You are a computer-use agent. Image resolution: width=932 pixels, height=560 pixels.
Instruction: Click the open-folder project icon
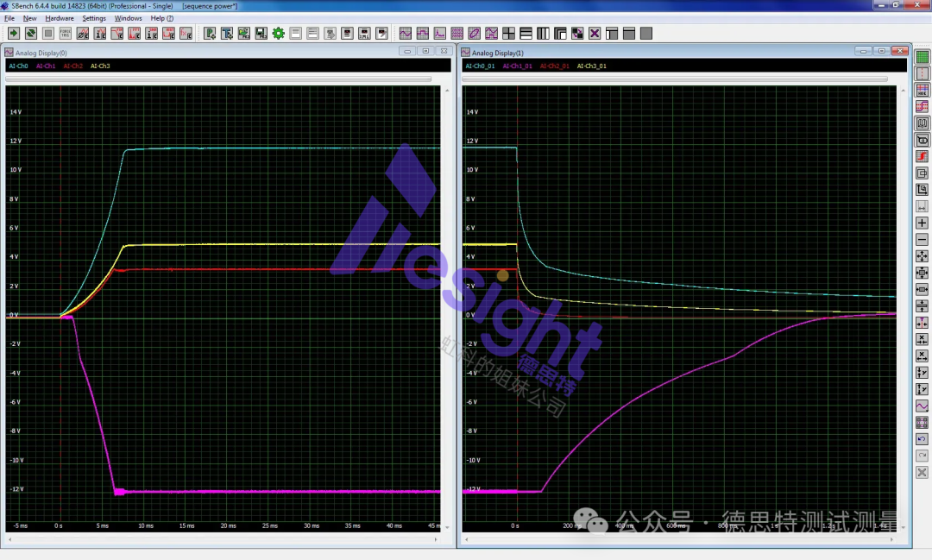tap(244, 34)
